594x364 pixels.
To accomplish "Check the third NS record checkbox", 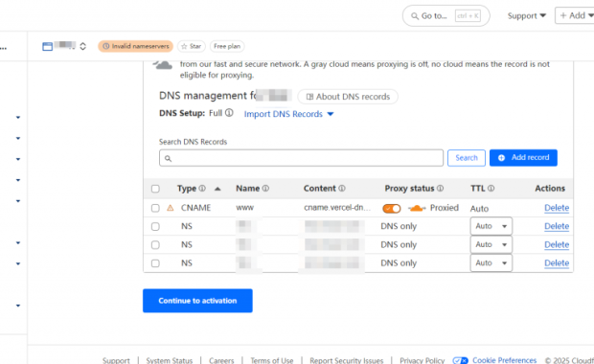I will [x=155, y=262].
